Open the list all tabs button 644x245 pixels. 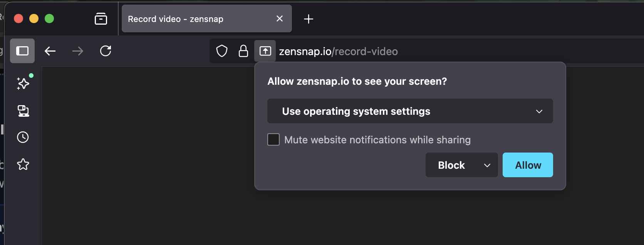(x=101, y=18)
